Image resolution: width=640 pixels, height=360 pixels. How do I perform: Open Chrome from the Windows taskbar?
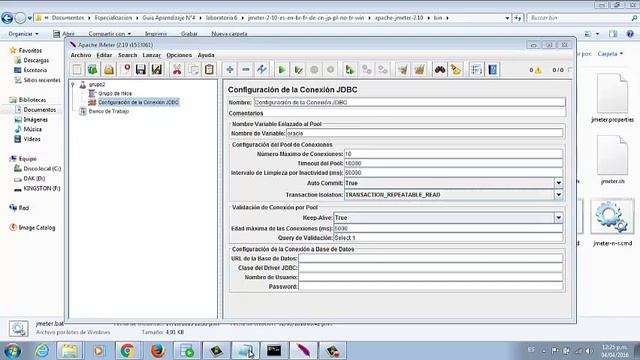click(x=128, y=351)
